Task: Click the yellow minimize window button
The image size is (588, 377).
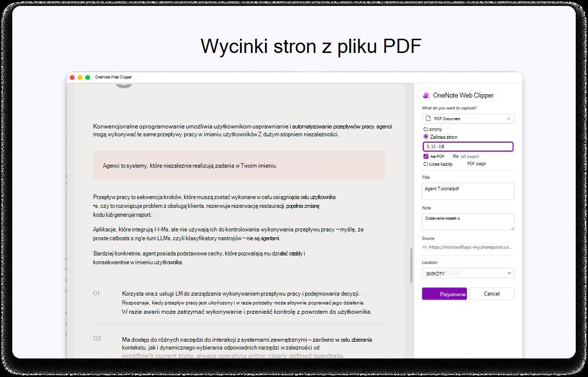Action: point(80,77)
